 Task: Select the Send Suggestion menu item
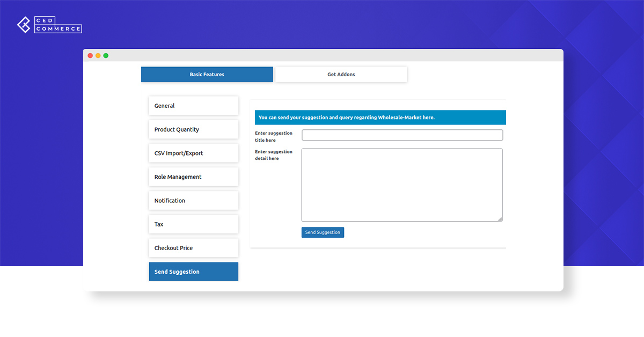[194, 272]
